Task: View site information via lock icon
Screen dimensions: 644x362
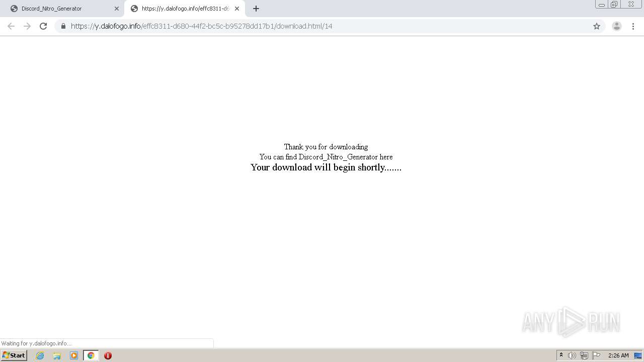Action: point(63,26)
